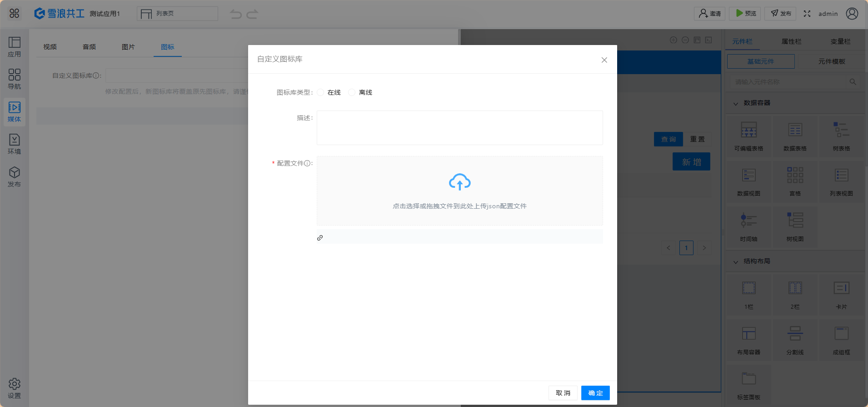Click the link attachment icon below upload area
Image resolution: width=868 pixels, height=407 pixels.
320,238
